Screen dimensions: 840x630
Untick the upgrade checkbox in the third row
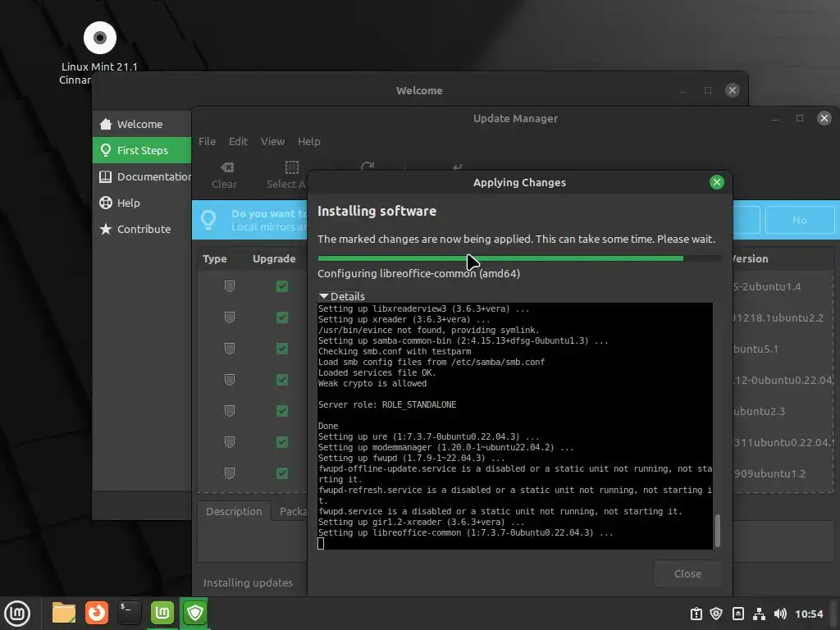point(282,349)
